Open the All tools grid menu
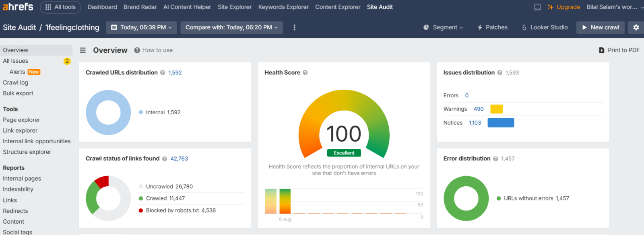Viewport: 644px width, 235px height. pos(60,7)
